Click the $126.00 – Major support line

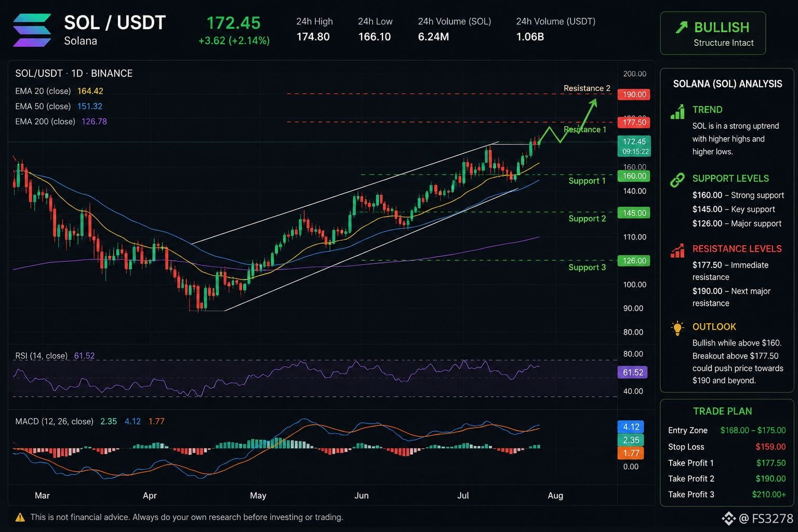[737, 223]
